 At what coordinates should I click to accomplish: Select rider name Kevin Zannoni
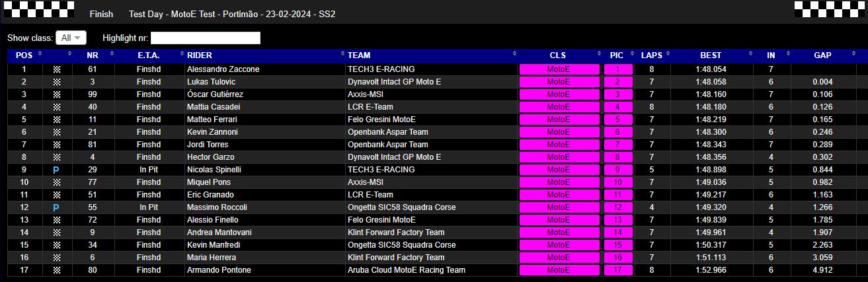click(x=212, y=132)
